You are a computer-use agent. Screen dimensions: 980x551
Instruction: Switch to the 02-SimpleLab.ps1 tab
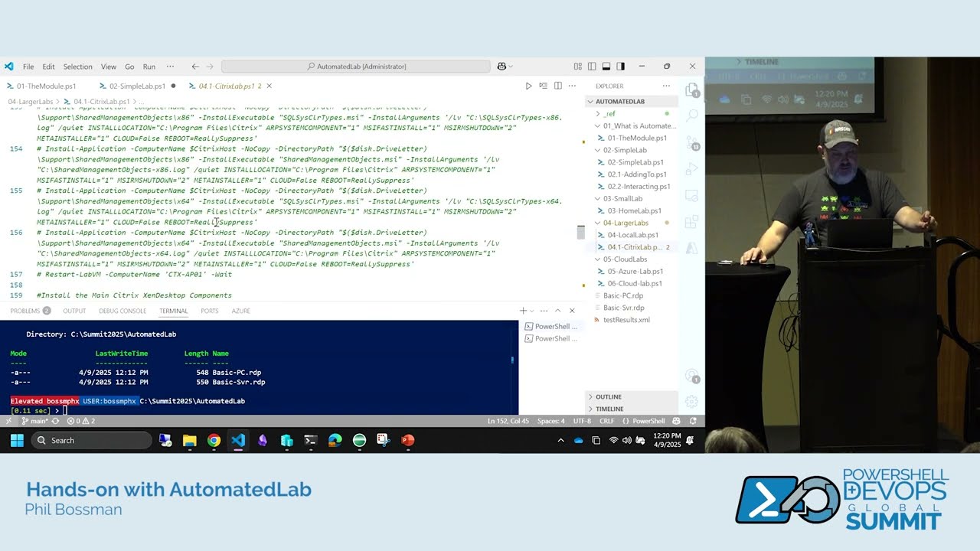[x=137, y=86]
